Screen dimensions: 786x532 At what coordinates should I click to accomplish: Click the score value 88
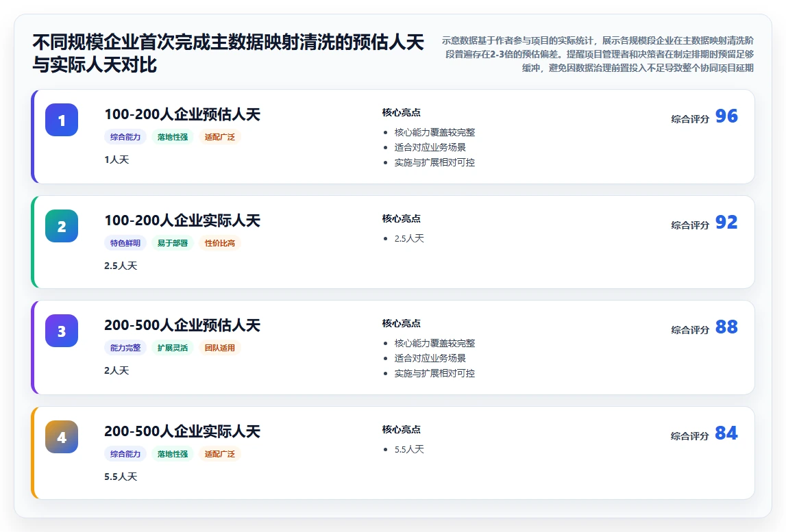[726, 327]
